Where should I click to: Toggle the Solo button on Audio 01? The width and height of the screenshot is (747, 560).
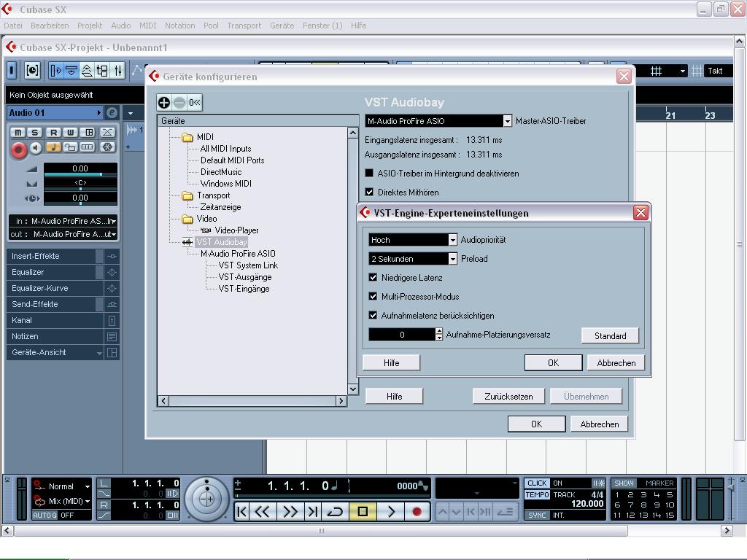point(35,133)
